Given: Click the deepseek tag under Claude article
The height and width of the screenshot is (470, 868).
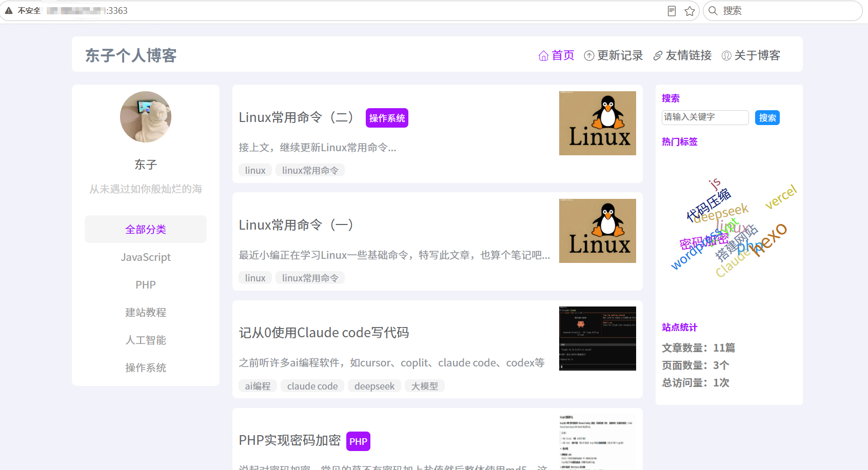Looking at the screenshot, I should 374,386.
